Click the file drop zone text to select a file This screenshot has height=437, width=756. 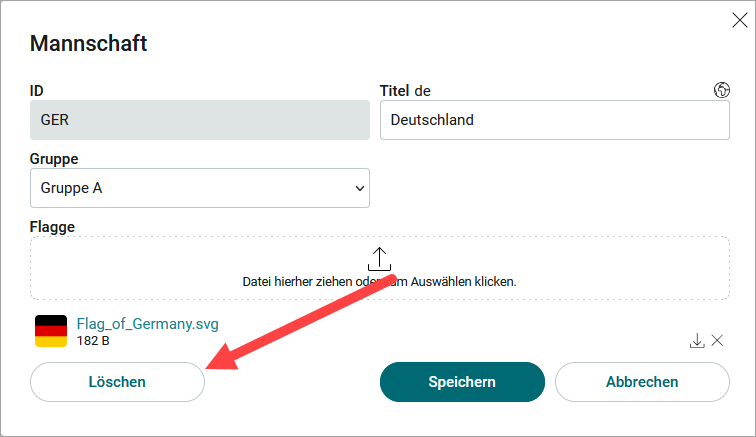(x=379, y=282)
